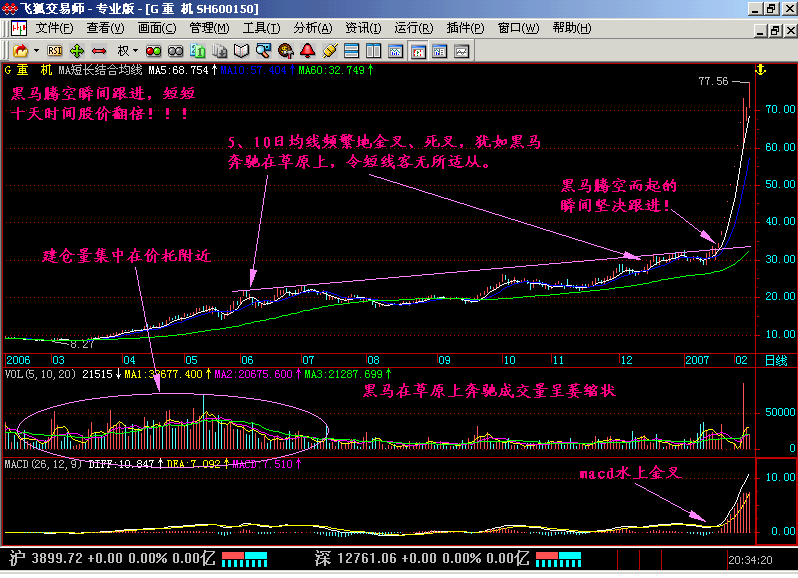This screenshot has height=578, width=798.
Task: Open the book icon in toolbar
Action: coord(241,50)
